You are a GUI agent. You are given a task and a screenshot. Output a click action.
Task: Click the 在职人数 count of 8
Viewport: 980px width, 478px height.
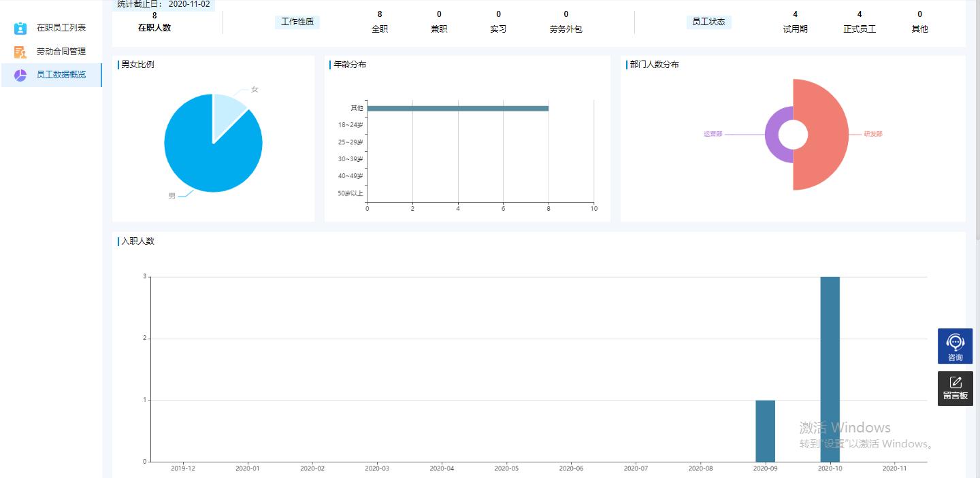click(154, 16)
